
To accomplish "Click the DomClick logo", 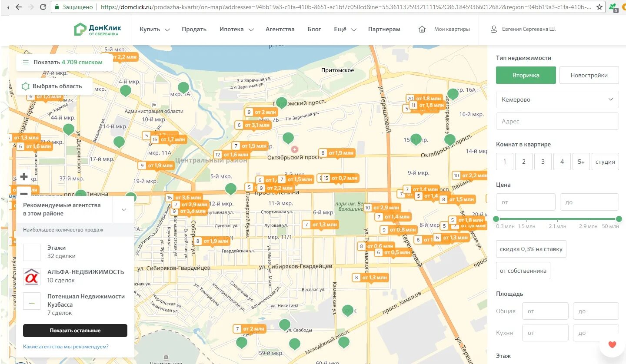I will [x=97, y=30].
